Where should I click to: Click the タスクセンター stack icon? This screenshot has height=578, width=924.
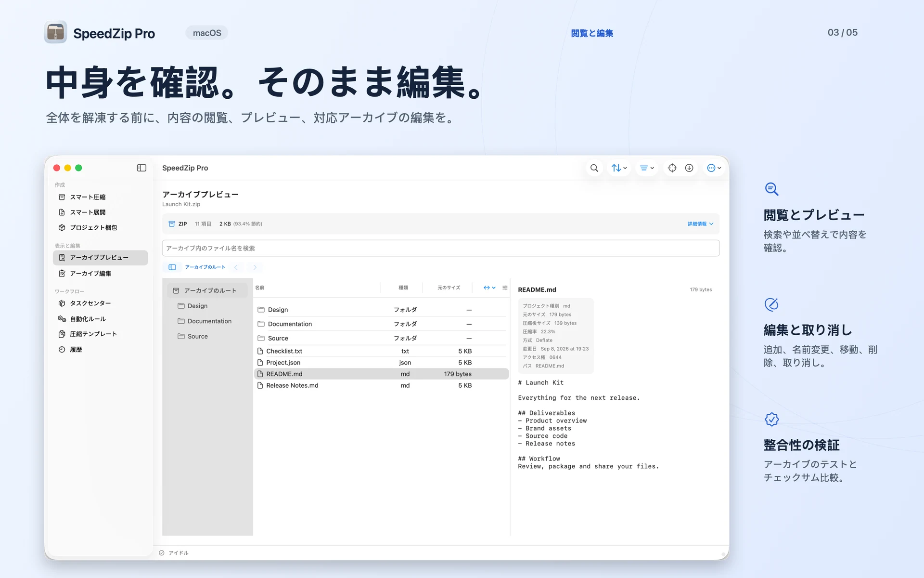click(62, 303)
